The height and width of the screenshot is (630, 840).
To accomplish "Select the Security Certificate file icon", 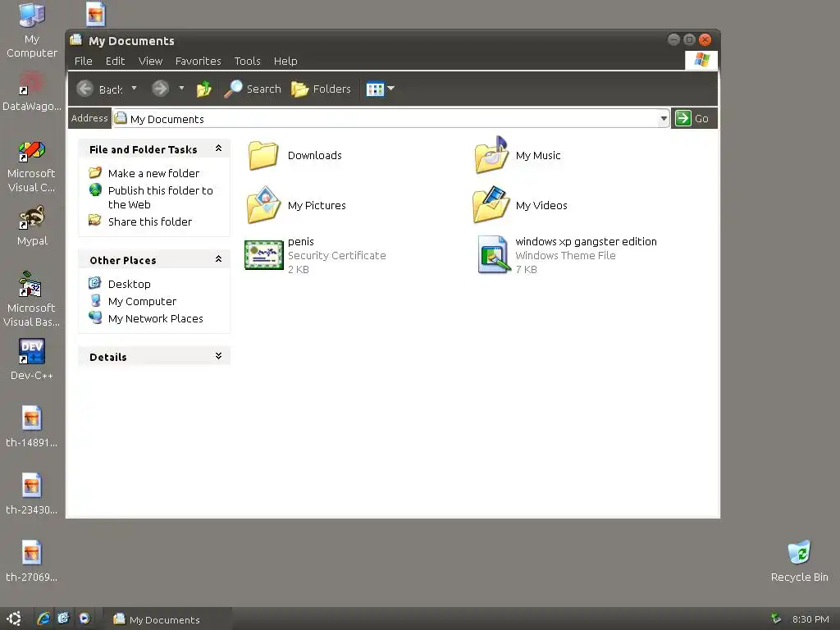I will coord(263,255).
